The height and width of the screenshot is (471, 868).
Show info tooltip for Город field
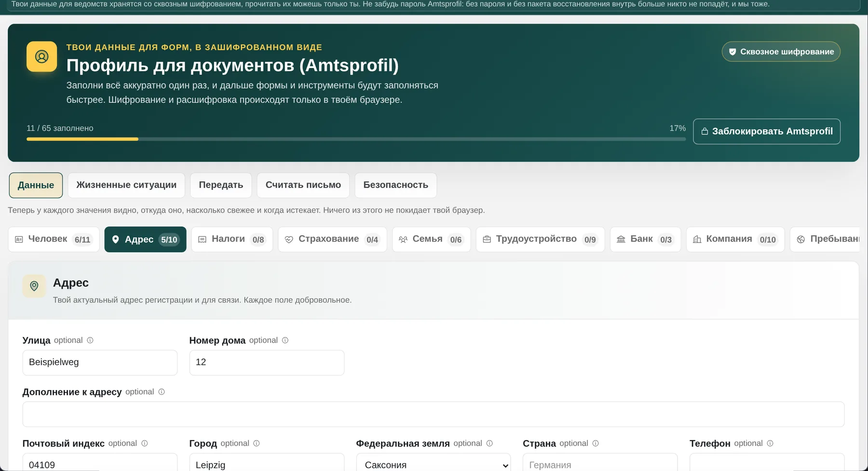[257, 444]
